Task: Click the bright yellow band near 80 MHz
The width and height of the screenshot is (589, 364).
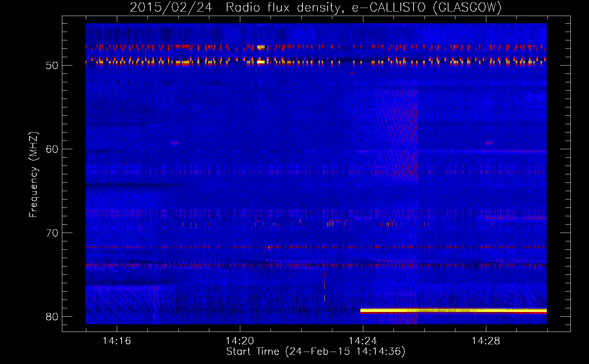Action: tap(454, 310)
